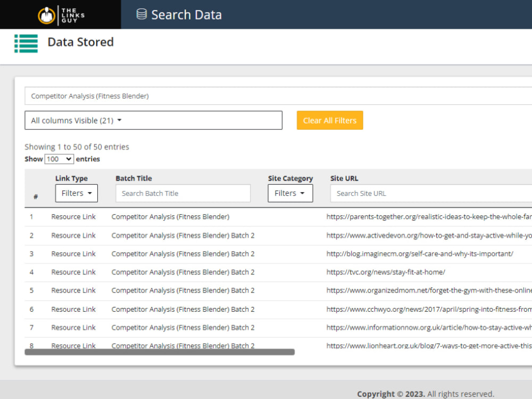Viewport: 532px width, 399px height.
Task: Open the Show entries selector
Action: point(58,159)
